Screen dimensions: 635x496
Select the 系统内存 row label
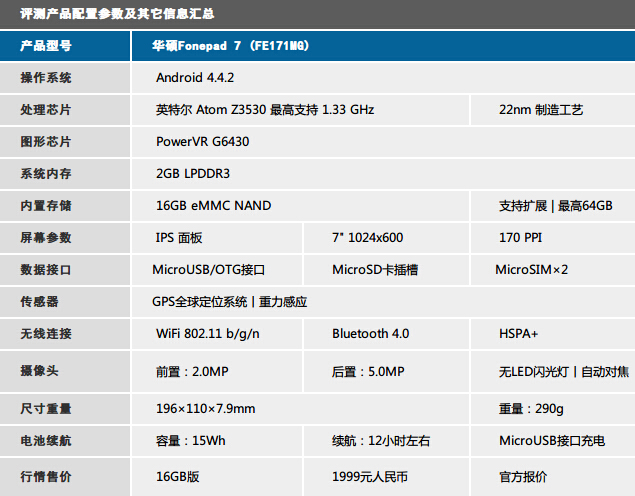65,174
